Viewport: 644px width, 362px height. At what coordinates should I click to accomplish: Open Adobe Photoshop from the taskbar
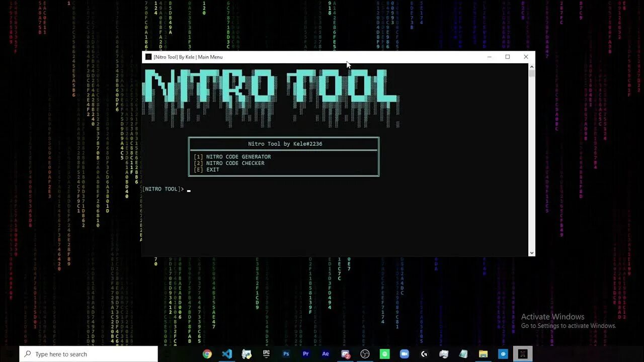pyautogui.click(x=286, y=354)
